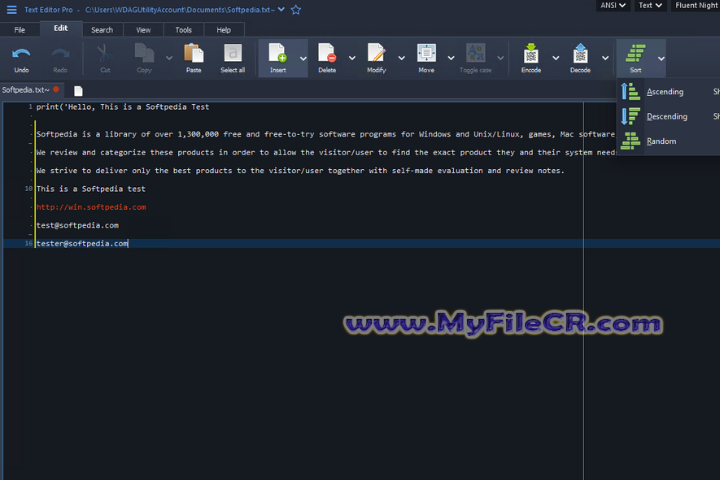Open the View tab
The width and height of the screenshot is (720, 480).
pyautogui.click(x=143, y=30)
